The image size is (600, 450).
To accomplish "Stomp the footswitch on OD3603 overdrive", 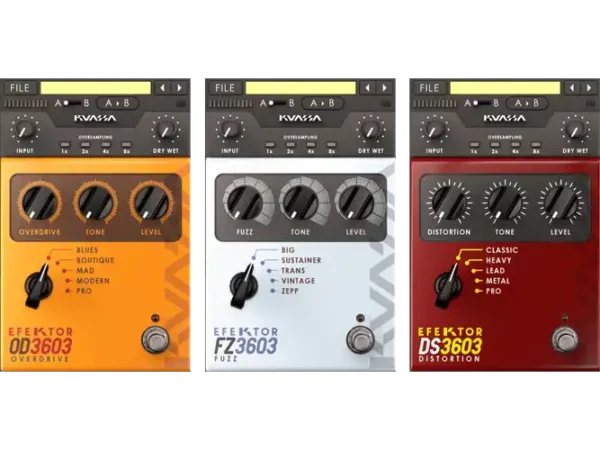I will 155,339.
